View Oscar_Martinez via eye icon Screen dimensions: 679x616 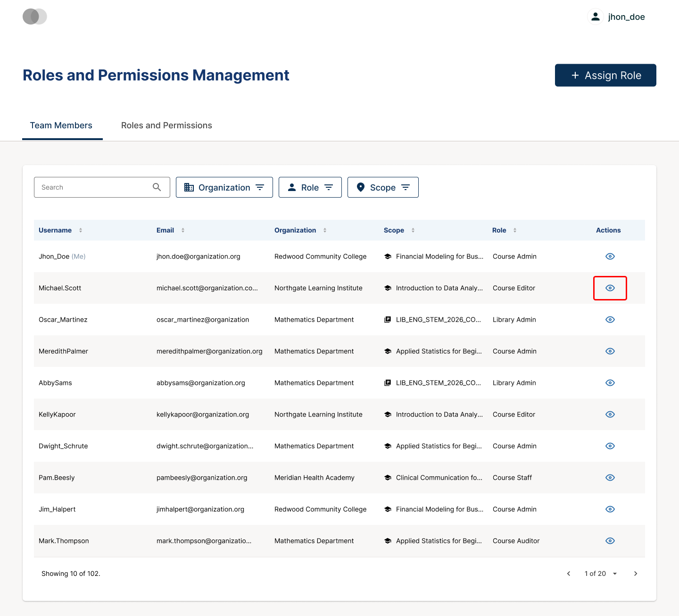click(x=610, y=320)
